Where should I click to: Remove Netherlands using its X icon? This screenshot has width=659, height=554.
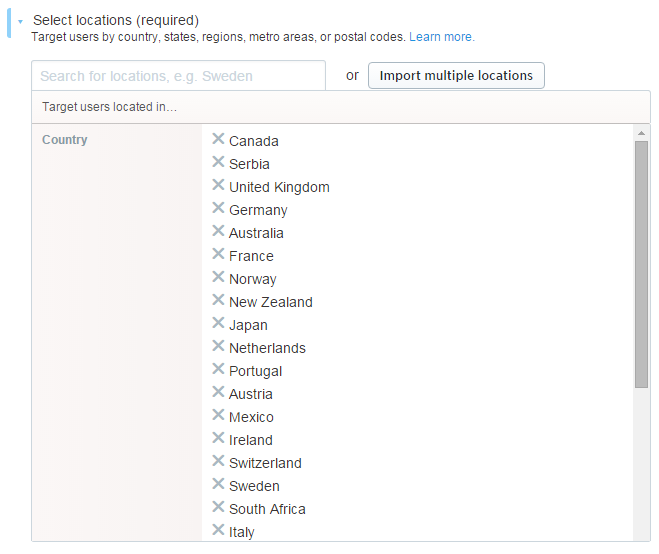[x=218, y=346]
